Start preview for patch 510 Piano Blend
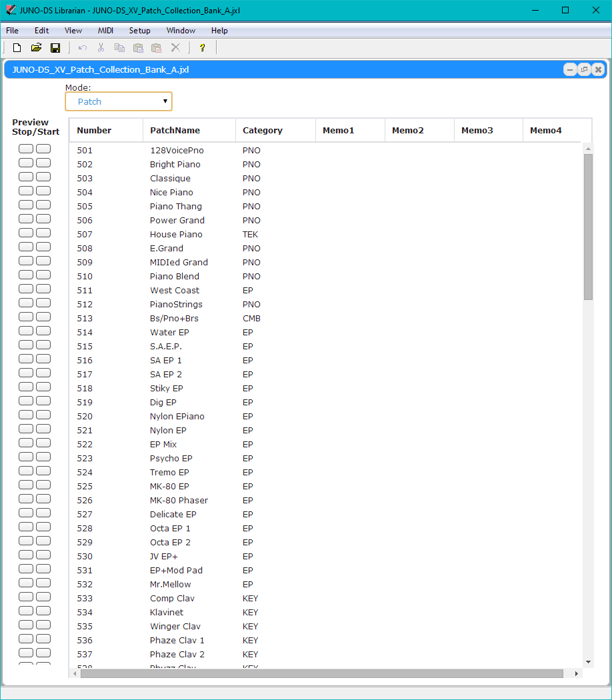The width and height of the screenshot is (612, 700). pos(43,275)
